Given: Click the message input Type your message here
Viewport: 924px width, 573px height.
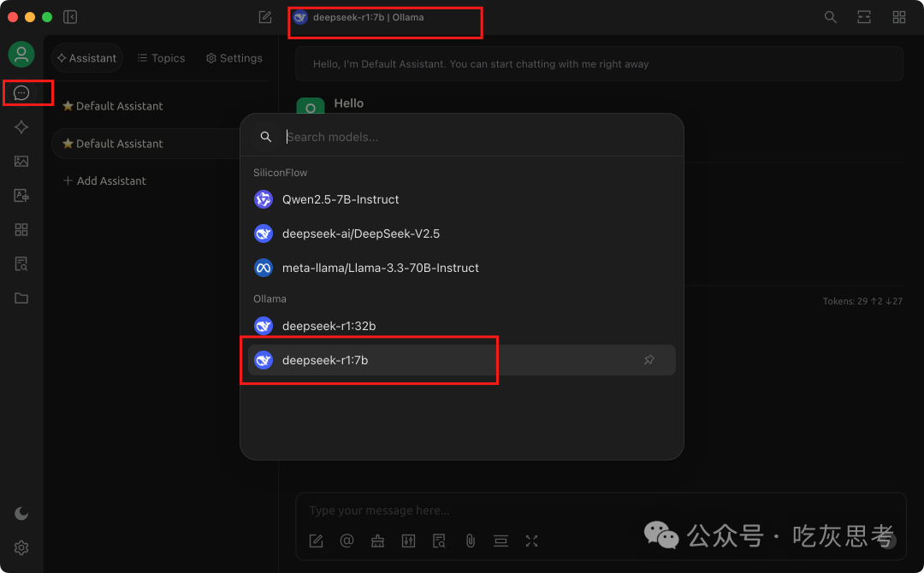Looking at the screenshot, I should pos(600,511).
